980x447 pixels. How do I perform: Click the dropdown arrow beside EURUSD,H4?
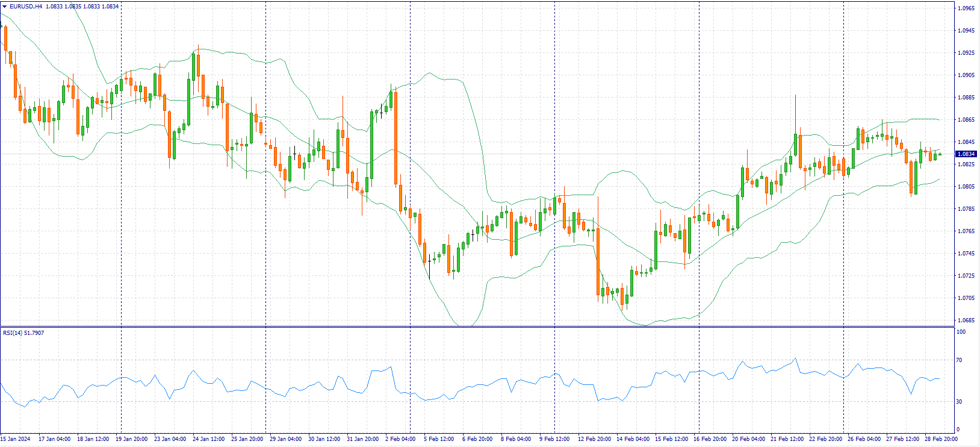click(5, 7)
